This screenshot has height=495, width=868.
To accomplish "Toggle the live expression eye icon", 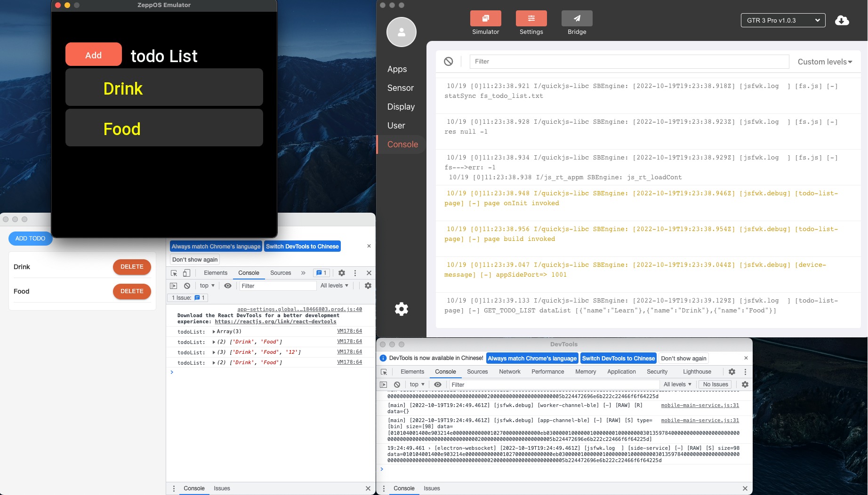I will click(228, 286).
